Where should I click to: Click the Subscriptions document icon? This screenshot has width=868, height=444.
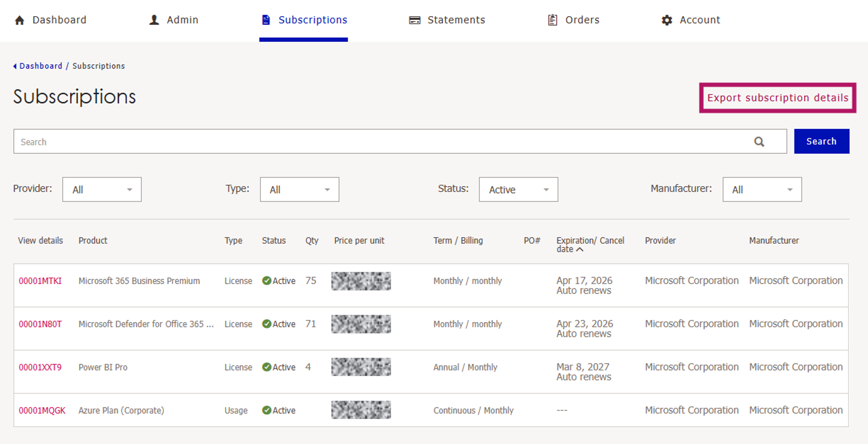[x=266, y=20]
